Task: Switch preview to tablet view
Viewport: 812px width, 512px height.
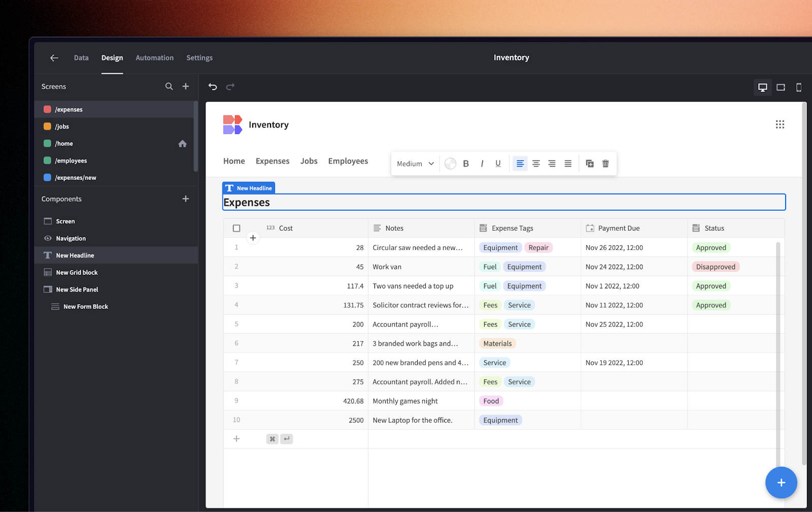Action: (x=781, y=87)
